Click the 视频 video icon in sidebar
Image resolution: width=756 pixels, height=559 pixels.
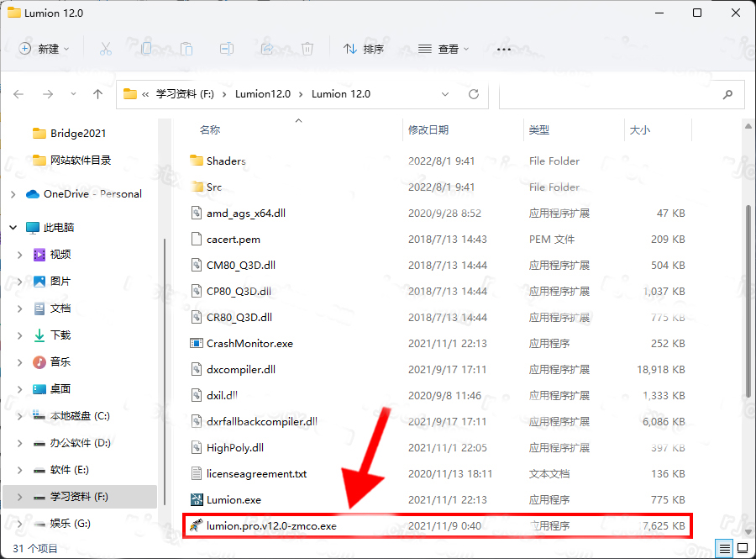coord(39,254)
